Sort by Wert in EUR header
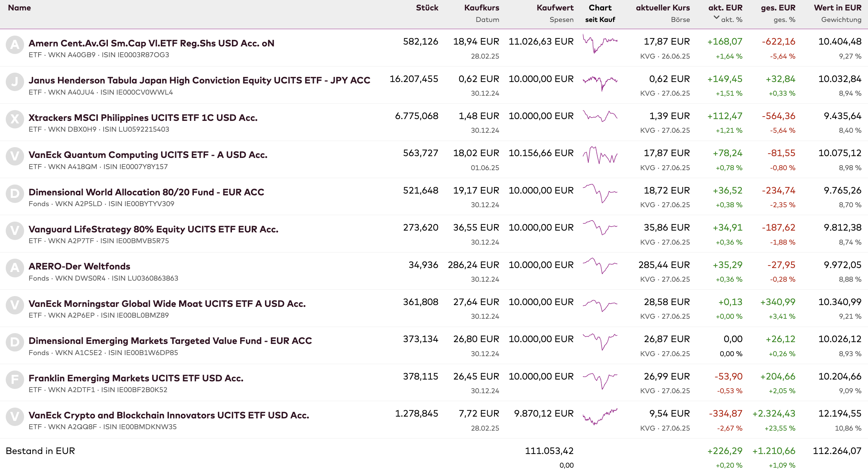868x472 pixels. (837, 8)
